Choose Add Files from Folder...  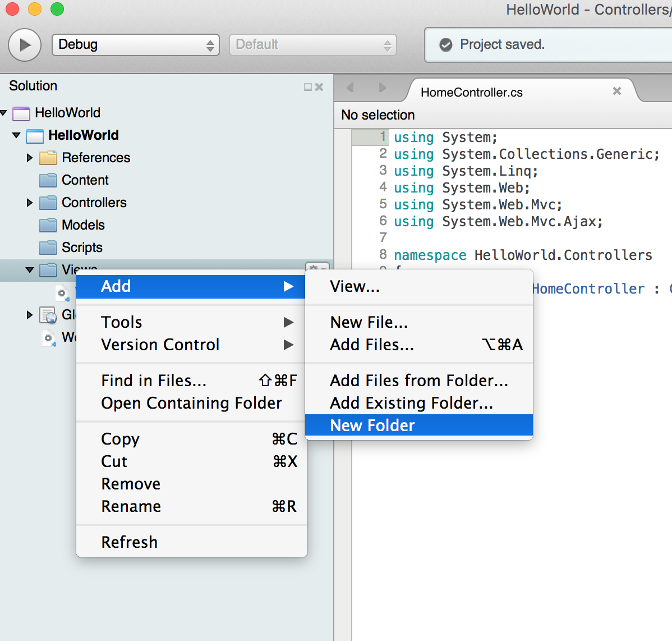[419, 381]
